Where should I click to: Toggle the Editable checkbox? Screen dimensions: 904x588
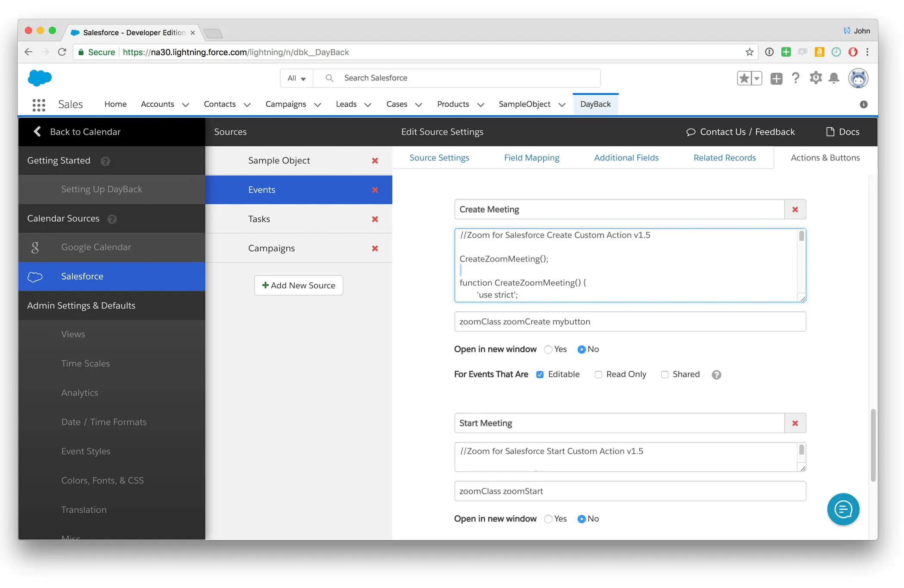(x=540, y=375)
